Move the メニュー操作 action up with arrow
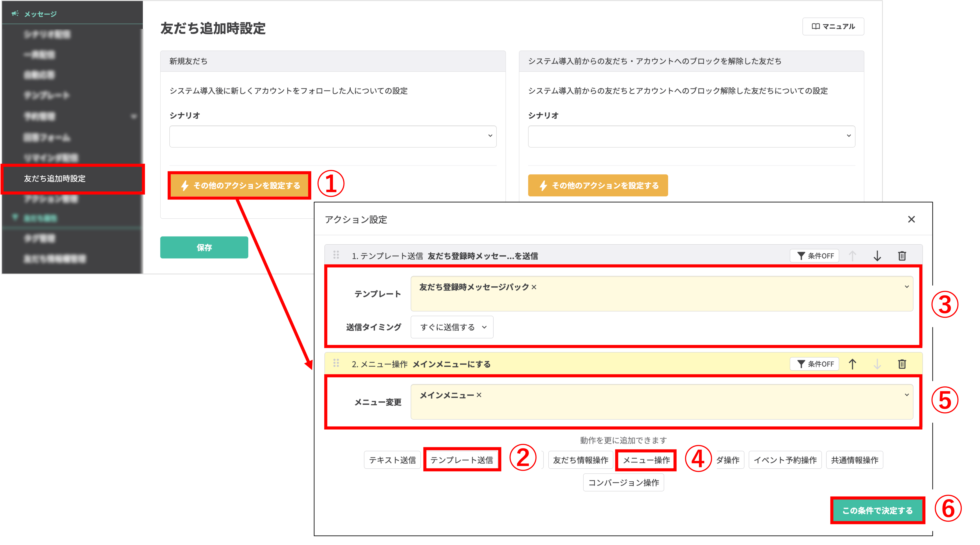Viewport: 980px width, 545px height. (x=852, y=364)
